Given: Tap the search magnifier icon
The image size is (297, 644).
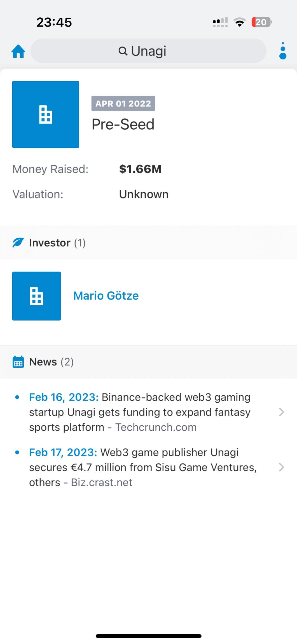Looking at the screenshot, I should coord(123,51).
